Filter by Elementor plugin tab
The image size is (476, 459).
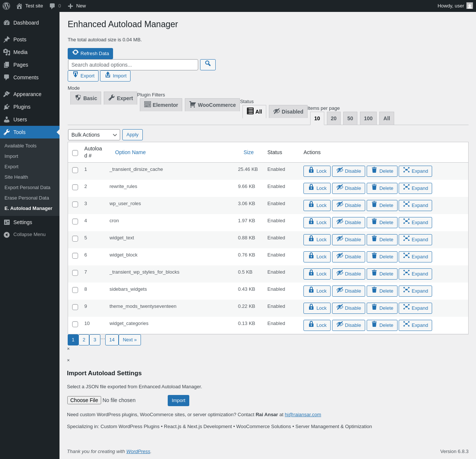pyautogui.click(x=161, y=105)
